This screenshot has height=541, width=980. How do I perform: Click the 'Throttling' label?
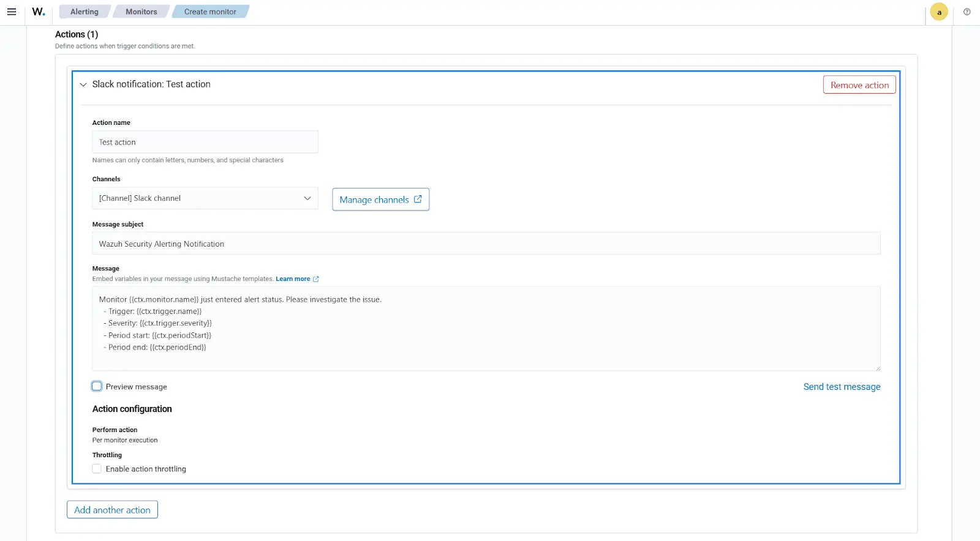[107, 455]
